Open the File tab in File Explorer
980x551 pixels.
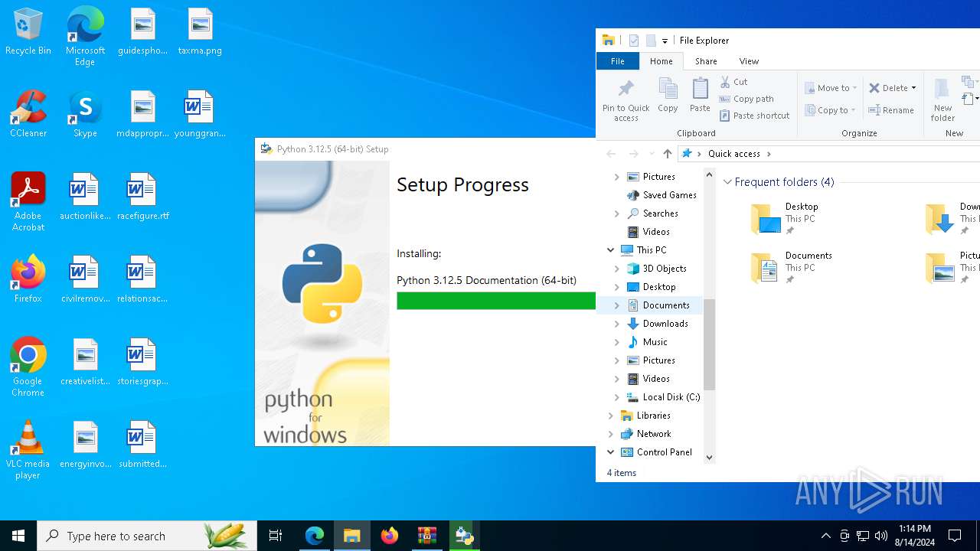point(617,61)
